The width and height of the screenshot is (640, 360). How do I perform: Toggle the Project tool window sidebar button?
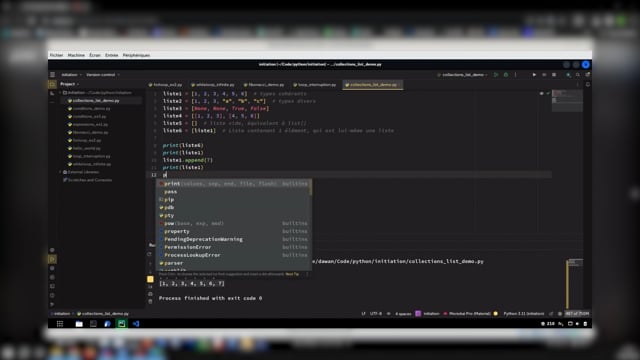click(x=52, y=84)
